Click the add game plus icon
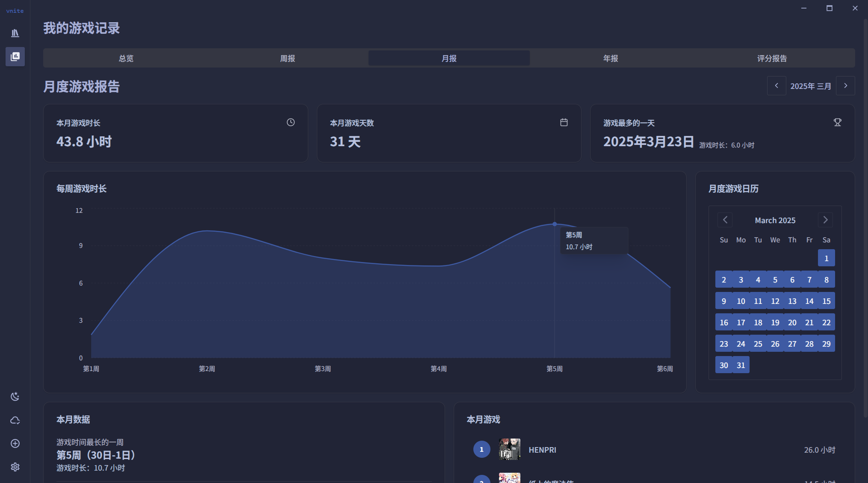The width and height of the screenshot is (868, 483). pyautogui.click(x=15, y=444)
